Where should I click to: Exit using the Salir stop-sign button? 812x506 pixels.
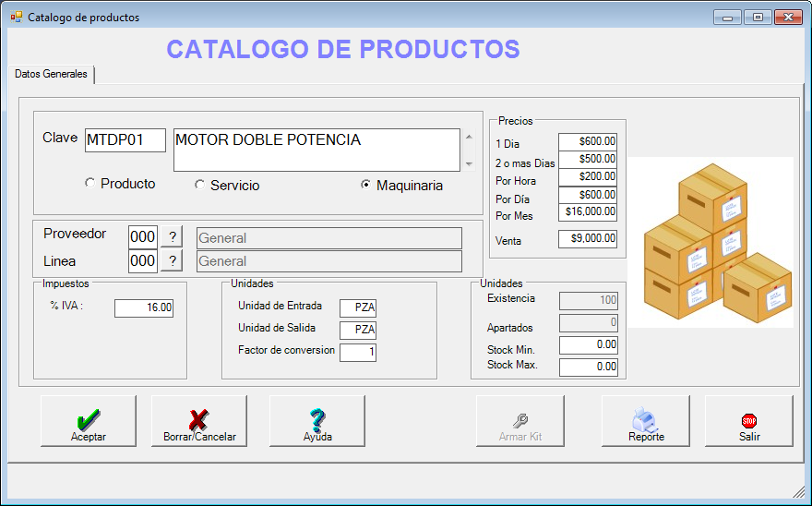749,421
